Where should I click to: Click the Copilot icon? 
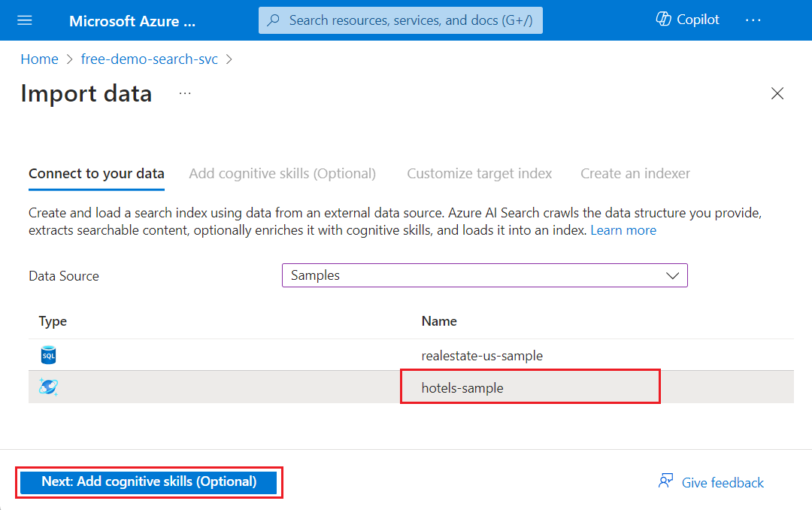click(x=664, y=20)
